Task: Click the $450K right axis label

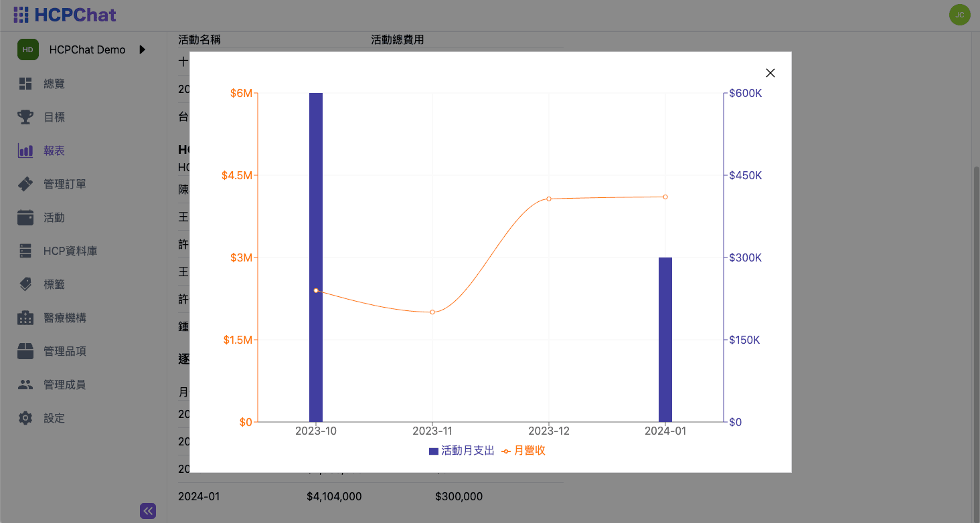Action: [746, 175]
